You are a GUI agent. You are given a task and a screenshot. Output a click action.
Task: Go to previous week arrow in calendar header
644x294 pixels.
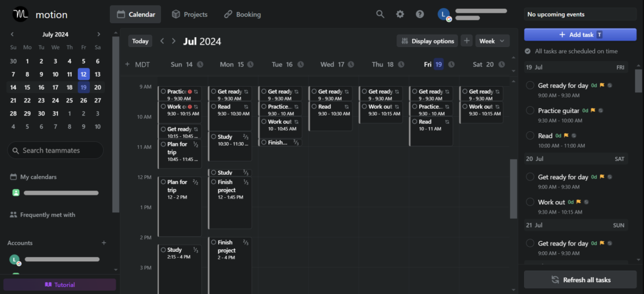pyautogui.click(x=162, y=41)
